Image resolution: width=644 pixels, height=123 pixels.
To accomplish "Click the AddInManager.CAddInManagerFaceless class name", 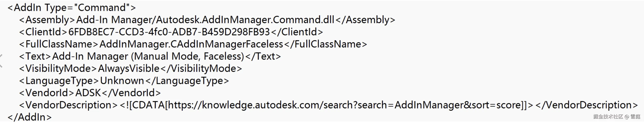I will point(191,44).
